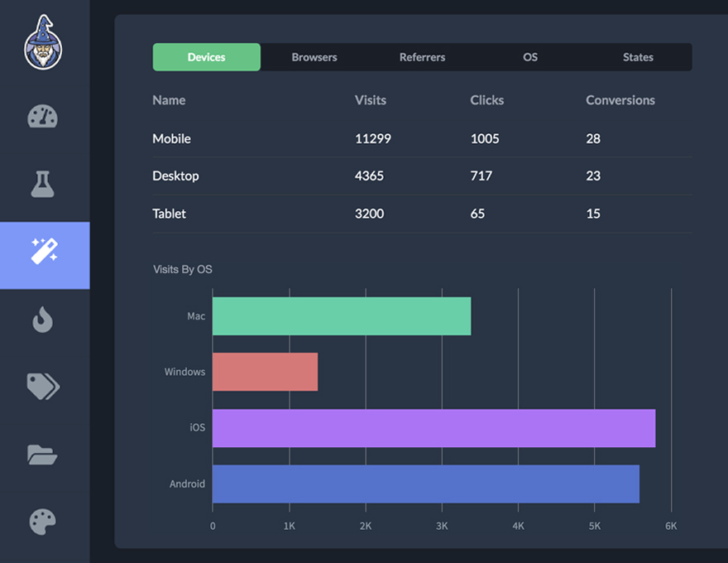Click the active Devices tab
This screenshot has height=563, width=728.
206,57
